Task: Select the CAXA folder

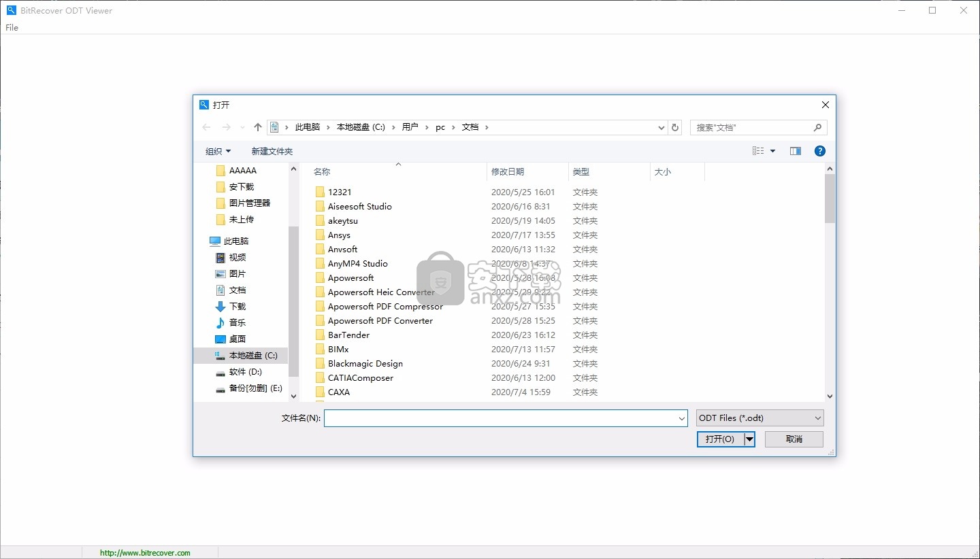Action: pyautogui.click(x=339, y=392)
